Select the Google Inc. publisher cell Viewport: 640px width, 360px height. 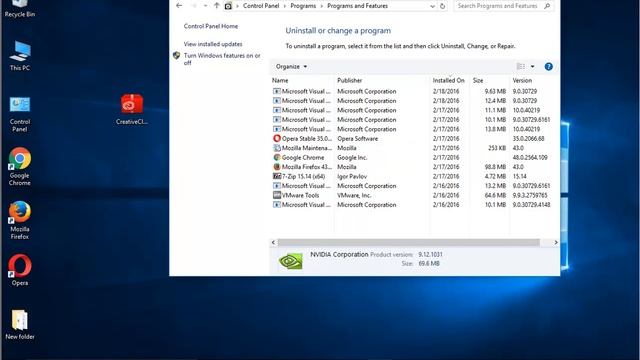[x=352, y=158]
